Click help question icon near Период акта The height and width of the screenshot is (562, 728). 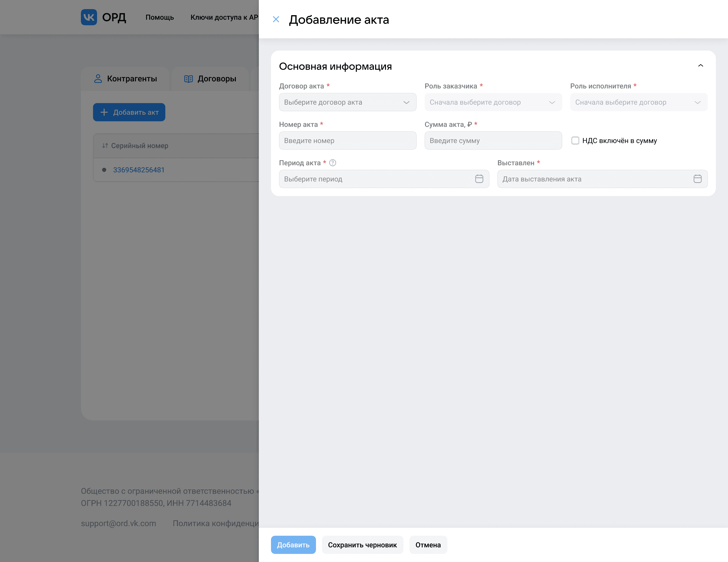[x=332, y=163]
